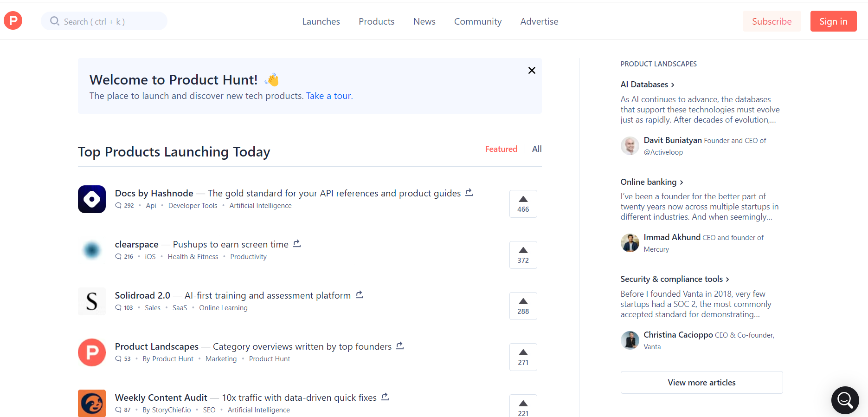Open Docs by Hashnode product thumbnail
Image resolution: width=868 pixels, height=417 pixels.
coord(92,199)
